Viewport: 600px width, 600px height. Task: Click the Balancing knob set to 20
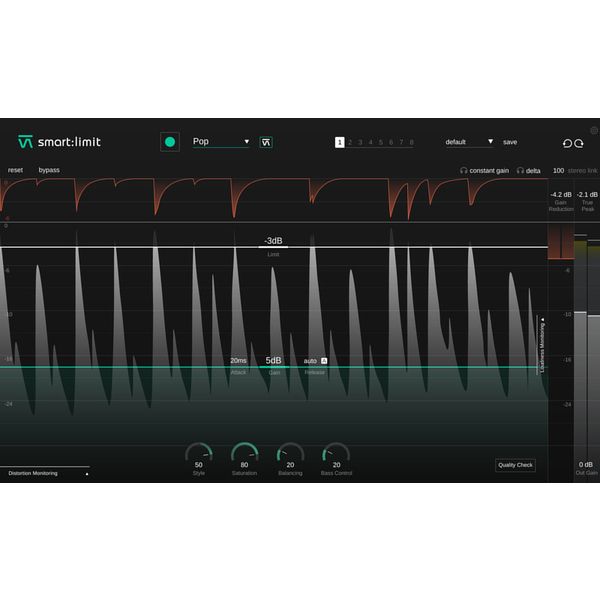point(290,454)
